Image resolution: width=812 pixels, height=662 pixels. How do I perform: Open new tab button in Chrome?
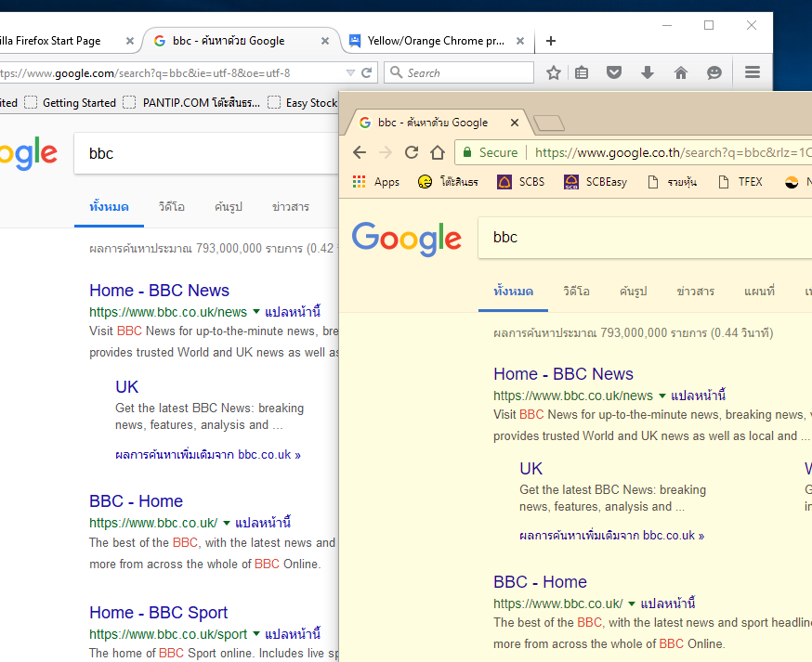549,123
